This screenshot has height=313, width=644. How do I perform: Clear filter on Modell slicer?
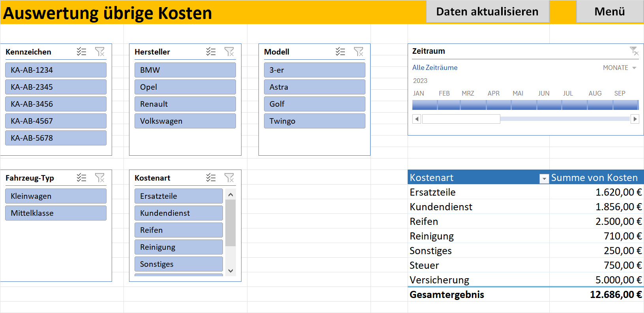[x=359, y=52]
